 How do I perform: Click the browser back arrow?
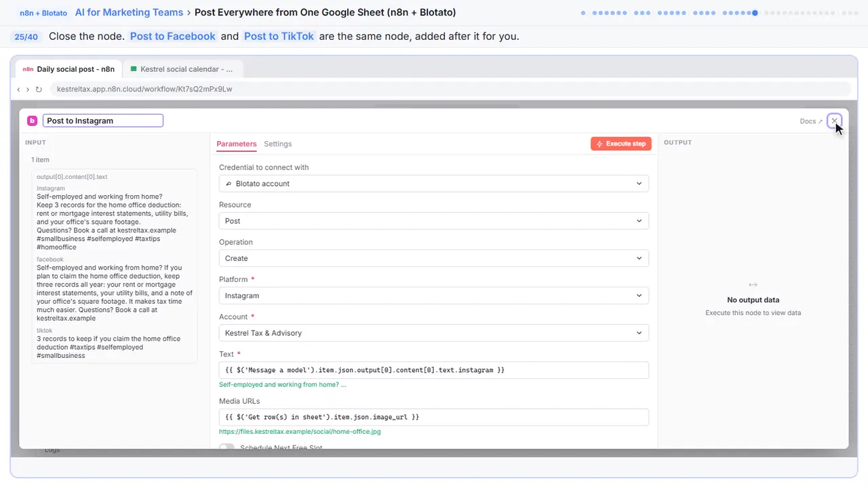[x=19, y=89]
